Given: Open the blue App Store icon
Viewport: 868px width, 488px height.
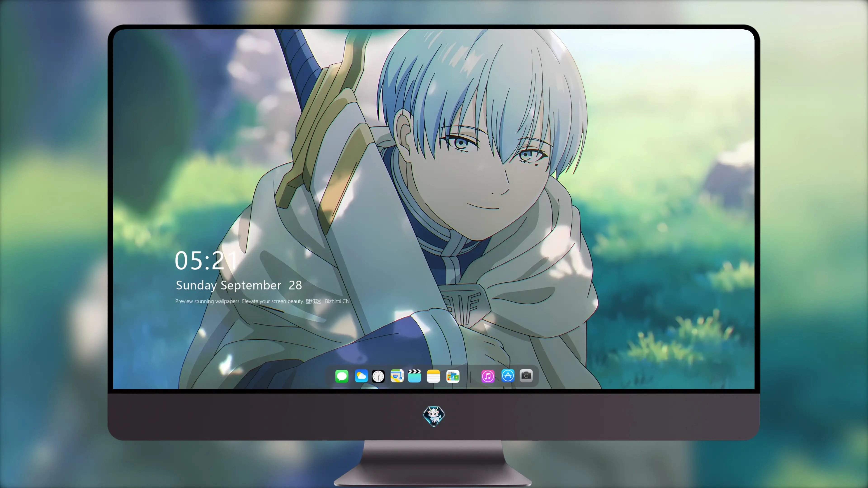Looking at the screenshot, I should point(508,375).
